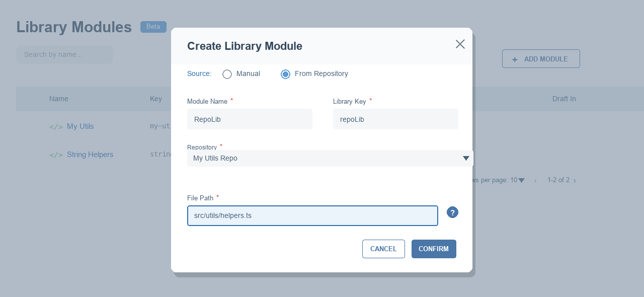
Task: Click the Draft In column header
Action: click(564, 99)
